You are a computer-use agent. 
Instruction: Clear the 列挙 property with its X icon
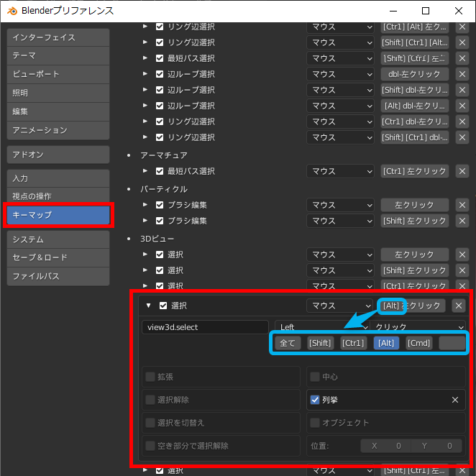(x=454, y=400)
